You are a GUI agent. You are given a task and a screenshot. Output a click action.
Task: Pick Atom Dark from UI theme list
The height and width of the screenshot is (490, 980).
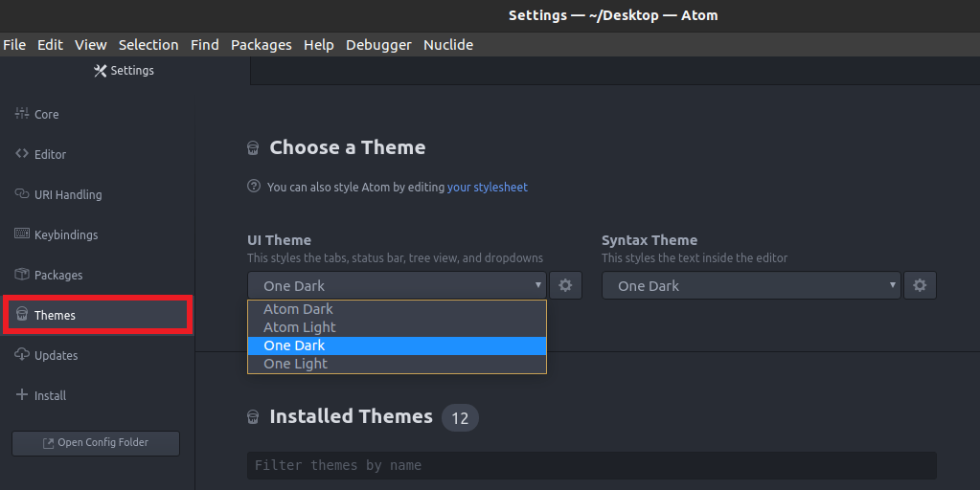pos(299,309)
